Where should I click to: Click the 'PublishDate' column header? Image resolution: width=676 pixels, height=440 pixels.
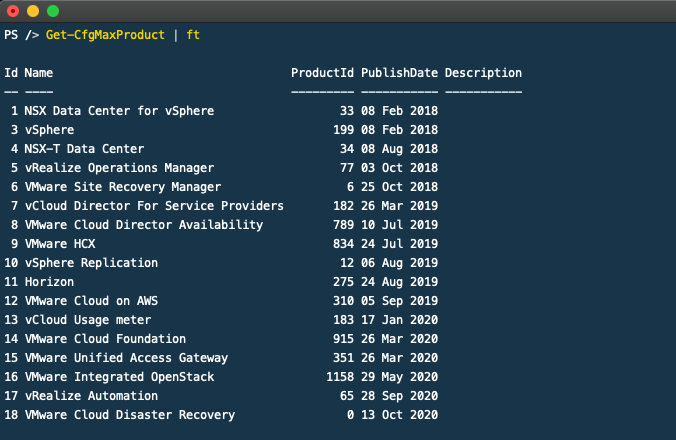coord(399,73)
